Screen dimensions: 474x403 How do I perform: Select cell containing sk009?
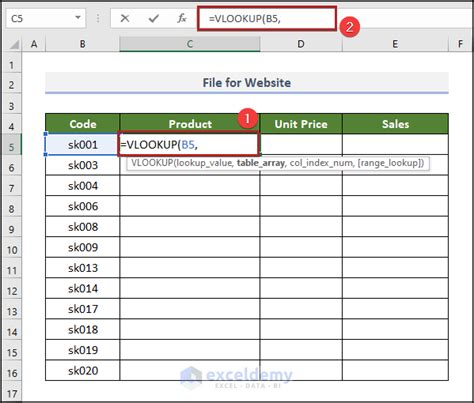(x=83, y=247)
